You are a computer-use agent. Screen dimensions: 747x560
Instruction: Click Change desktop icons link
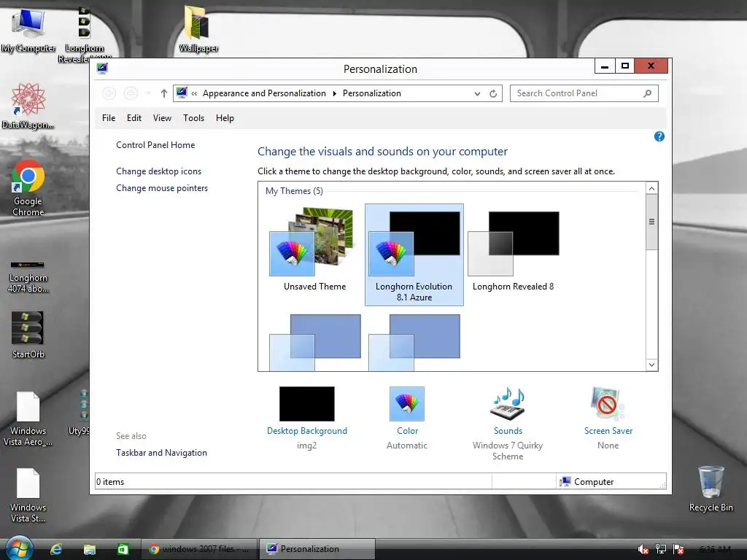tap(158, 171)
